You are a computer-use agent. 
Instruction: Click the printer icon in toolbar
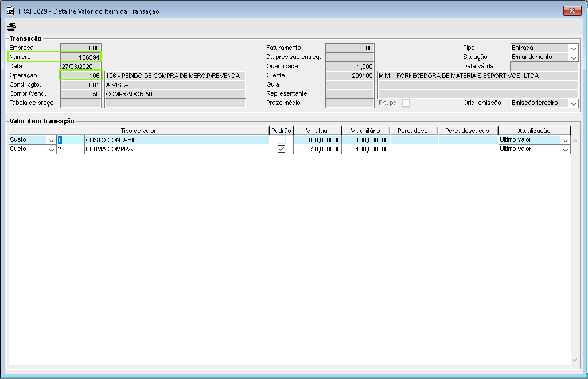coord(11,27)
